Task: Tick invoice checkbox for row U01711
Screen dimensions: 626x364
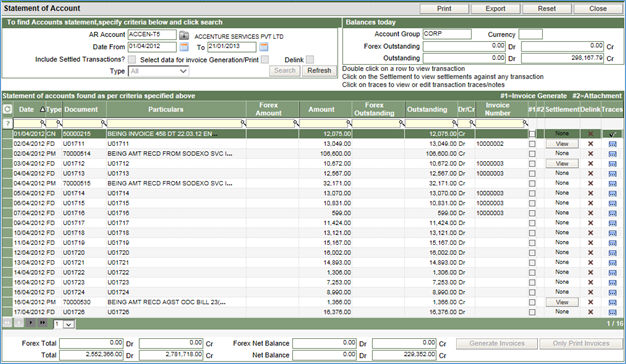Action: (532, 144)
